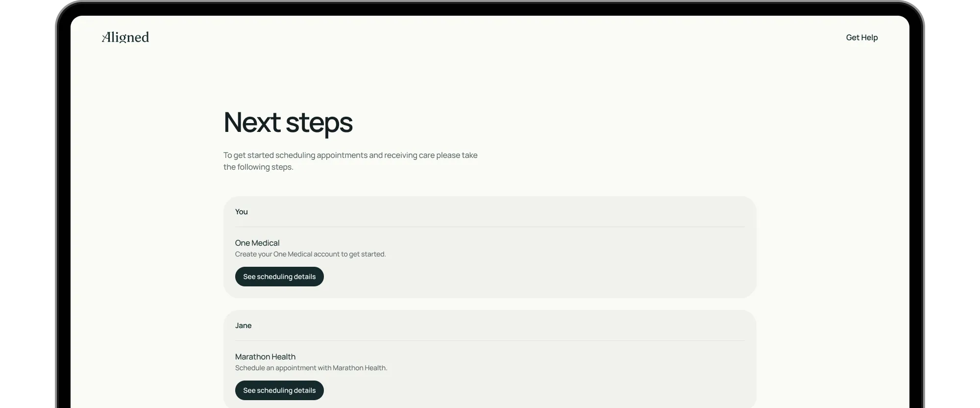Viewport: 980px width, 408px height.
Task: Click the One Medical title
Action: point(257,243)
